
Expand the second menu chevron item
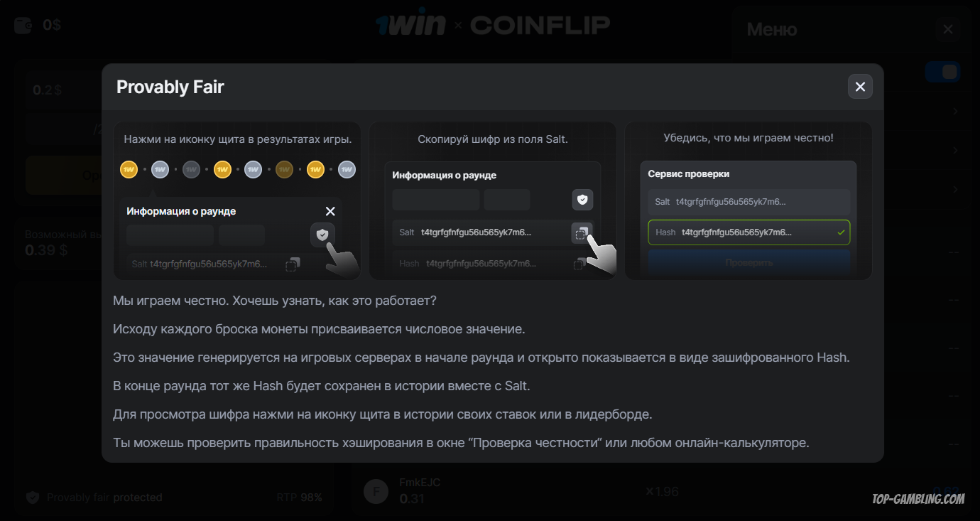955,151
